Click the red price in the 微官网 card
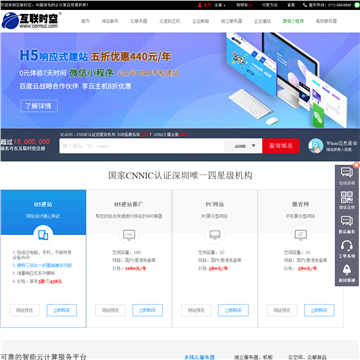The image size is (360, 360). (307, 268)
